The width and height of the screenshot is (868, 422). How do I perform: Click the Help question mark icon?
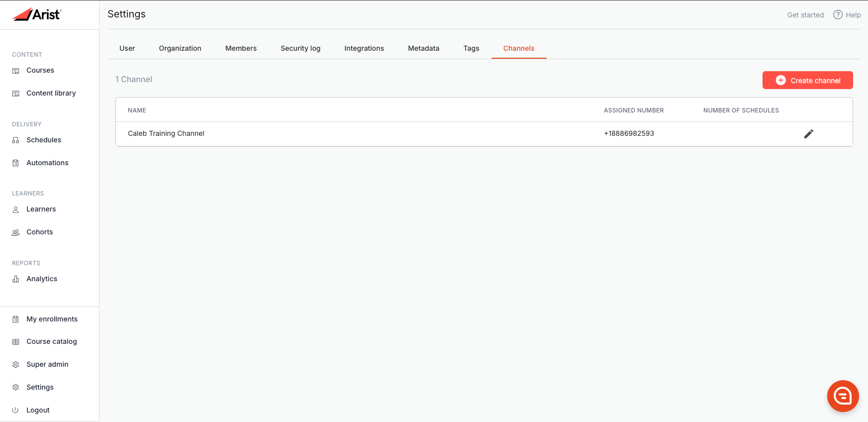pyautogui.click(x=838, y=15)
